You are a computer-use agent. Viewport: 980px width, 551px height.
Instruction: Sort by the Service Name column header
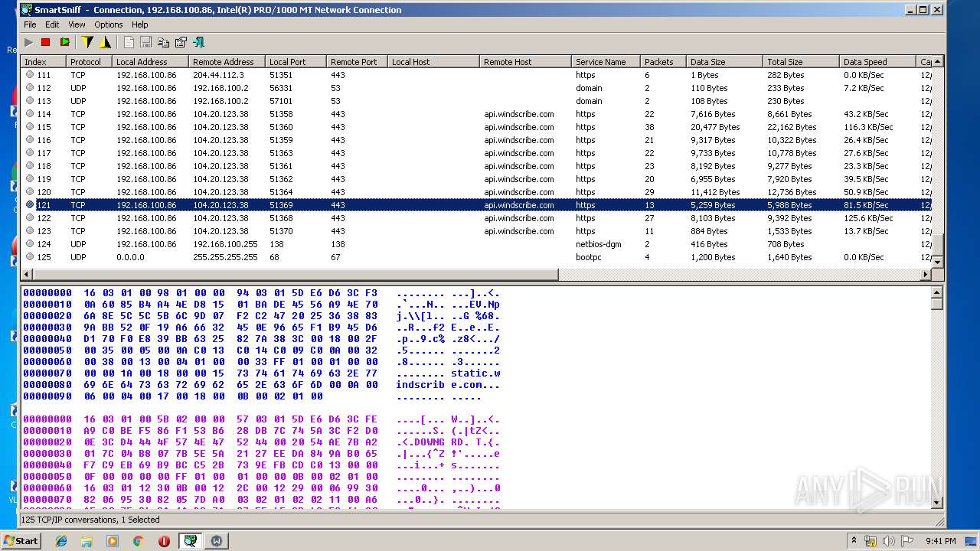click(x=606, y=62)
